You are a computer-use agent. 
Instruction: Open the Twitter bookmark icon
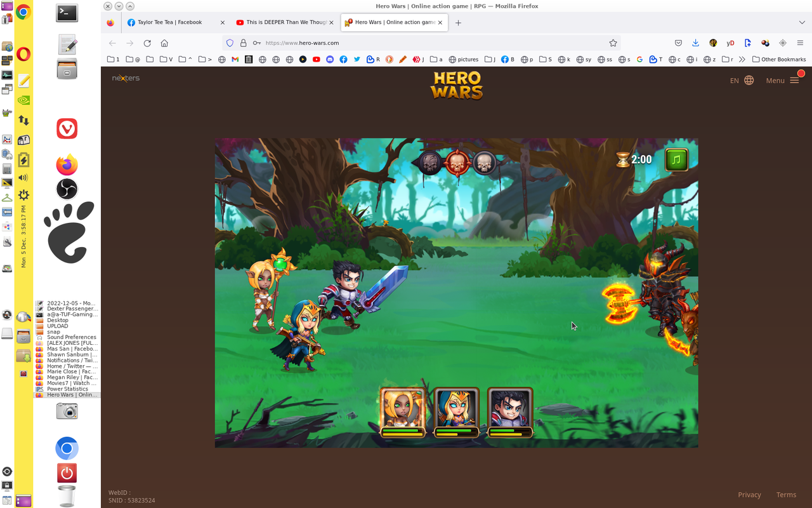(x=357, y=60)
